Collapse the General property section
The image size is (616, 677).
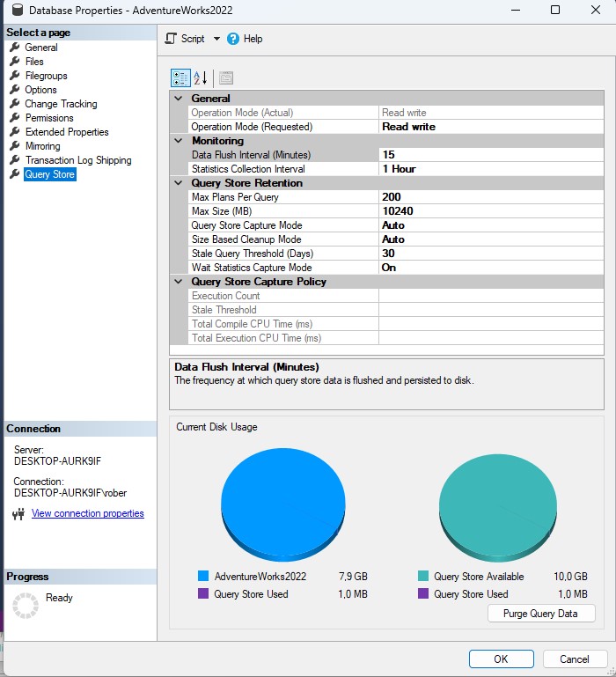pyautogui.click(x=180, y=99)
